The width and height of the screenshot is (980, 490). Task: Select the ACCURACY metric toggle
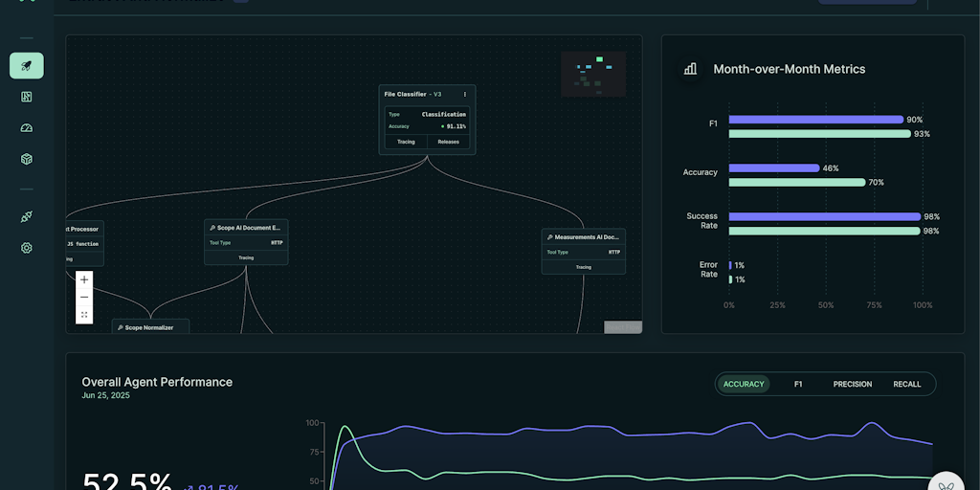point(744,384)
